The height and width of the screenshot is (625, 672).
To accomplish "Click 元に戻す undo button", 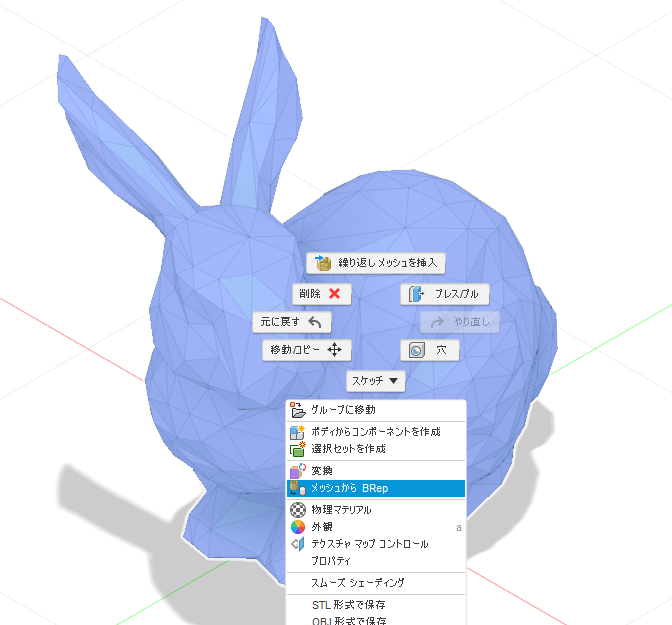I will (x=291, y=322).
